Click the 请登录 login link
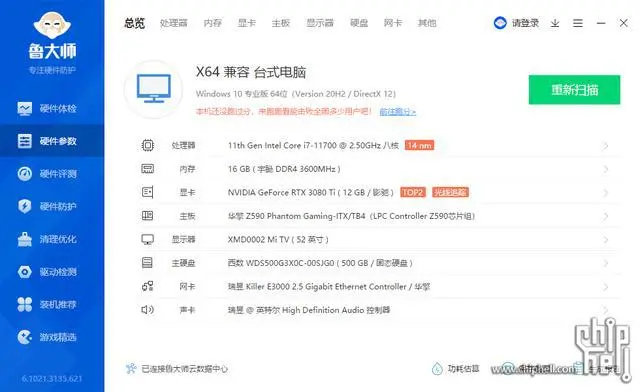640x392 pixels. click(526, 23)
